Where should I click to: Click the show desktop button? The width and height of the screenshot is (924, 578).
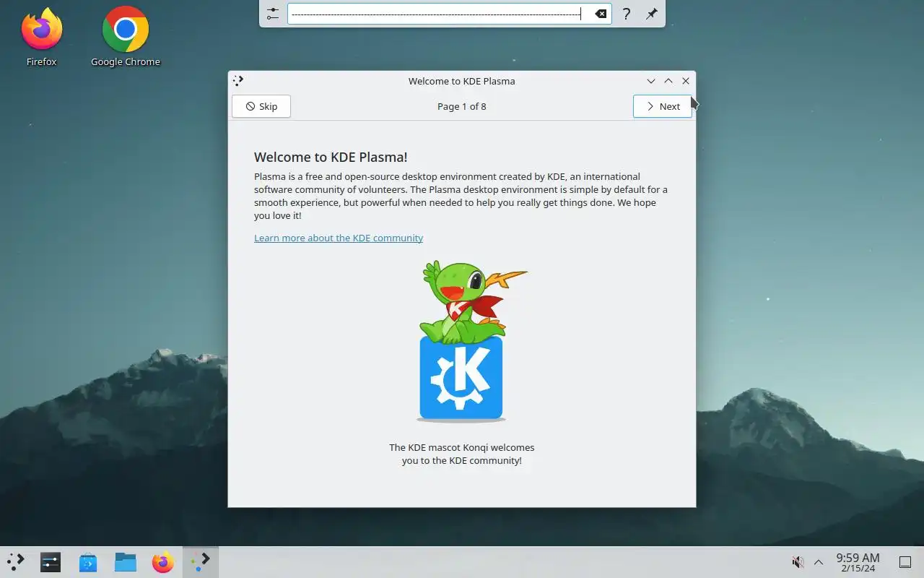coord(905,562)
